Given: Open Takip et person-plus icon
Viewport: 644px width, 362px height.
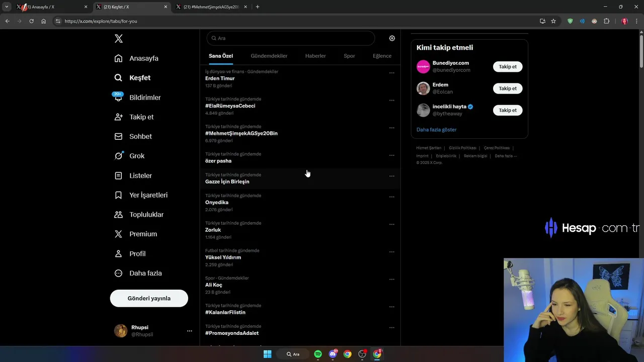Looking at the screenshot, I should (118, 117).
